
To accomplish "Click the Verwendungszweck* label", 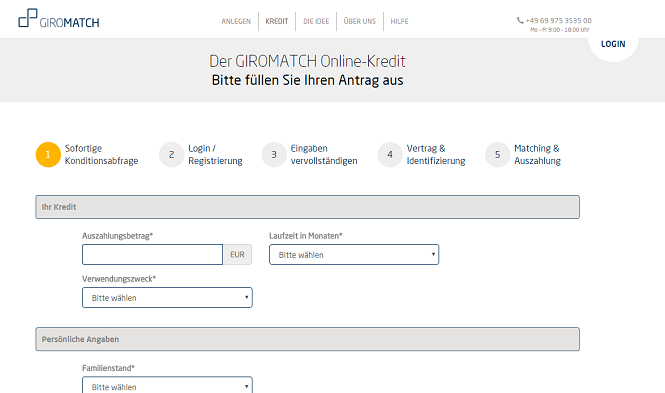I will tap(119, 279).
